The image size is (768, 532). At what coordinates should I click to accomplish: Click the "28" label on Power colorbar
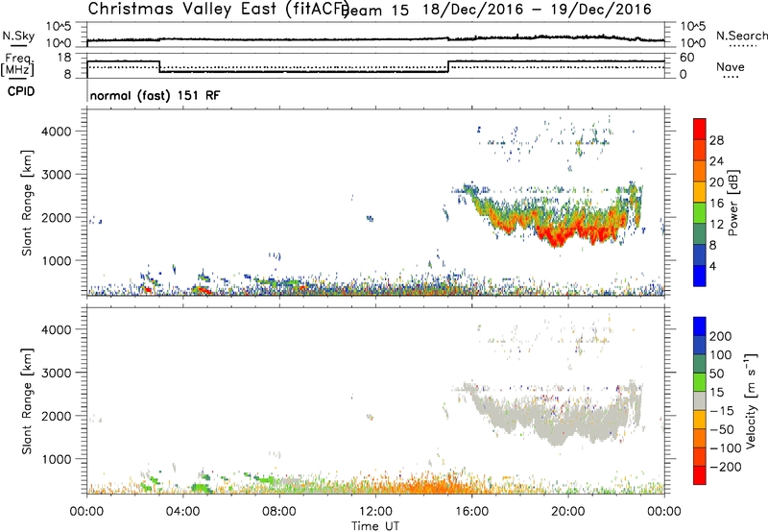(x=716, y=140)
